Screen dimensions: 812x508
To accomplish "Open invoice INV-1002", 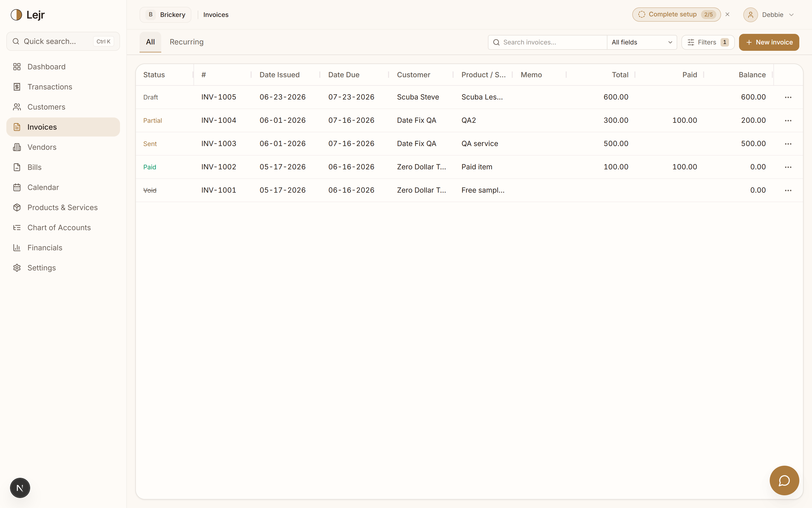I will pyautogui.click(x=219, y=167).
